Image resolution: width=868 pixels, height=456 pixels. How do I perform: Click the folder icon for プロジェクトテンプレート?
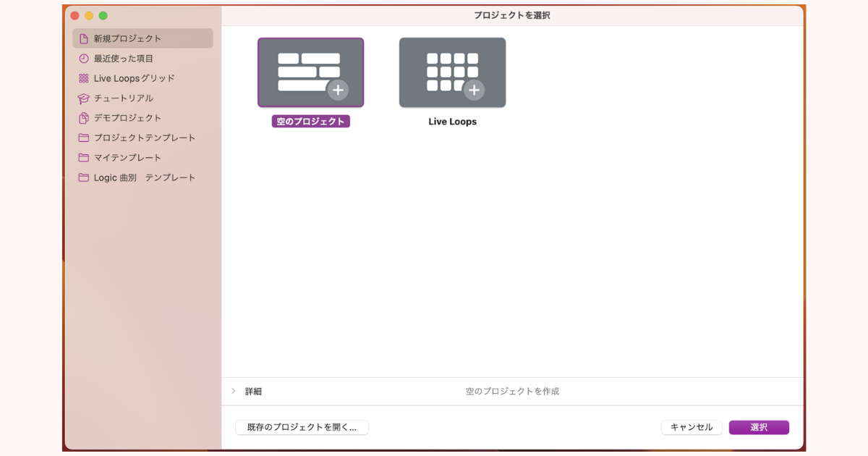click(x=84, y=138)
